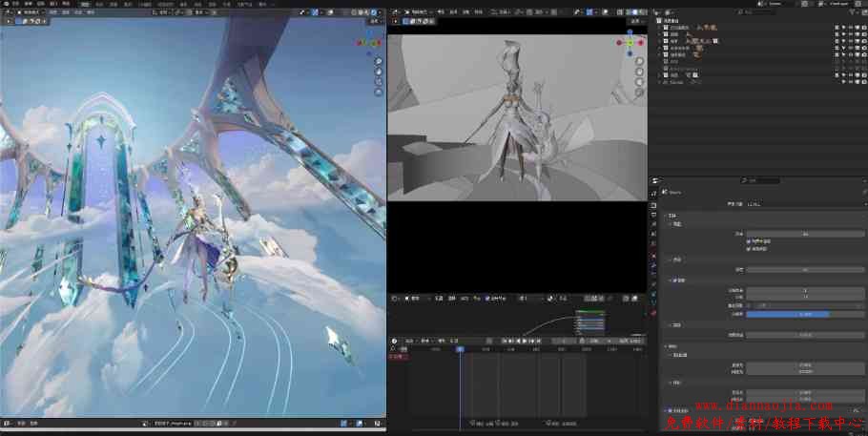The image size is (868, 436).
Task: Open the object mode dropdown in the left viewport
Action: tap(29, 12)
